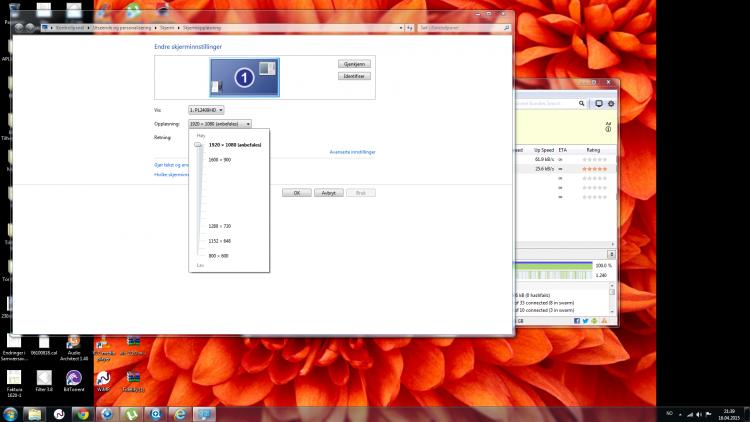Click the magnifier icon in uTorrent search

click(x=582, y=103)
